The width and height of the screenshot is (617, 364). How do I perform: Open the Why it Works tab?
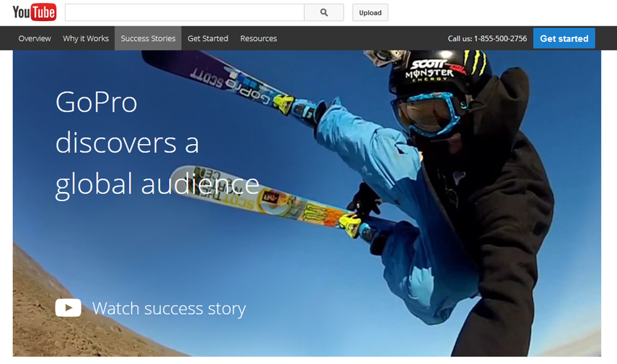pos(86,38)
